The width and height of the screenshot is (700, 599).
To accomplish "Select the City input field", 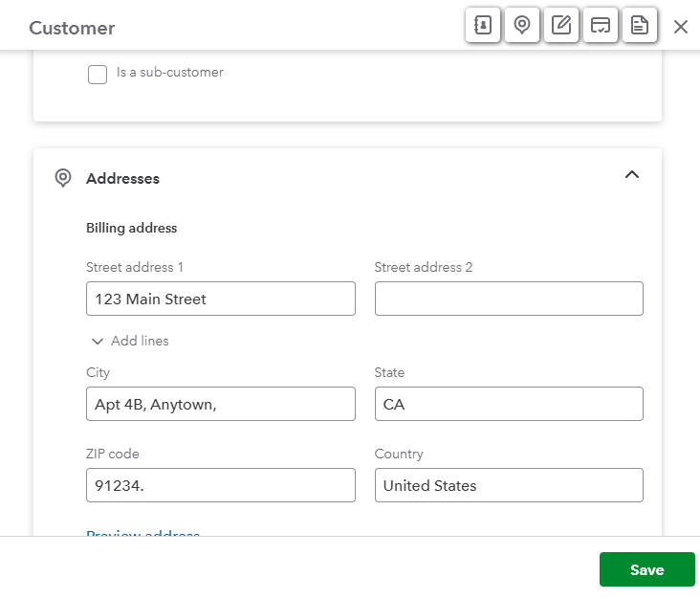I will click(x=220, y=404).
